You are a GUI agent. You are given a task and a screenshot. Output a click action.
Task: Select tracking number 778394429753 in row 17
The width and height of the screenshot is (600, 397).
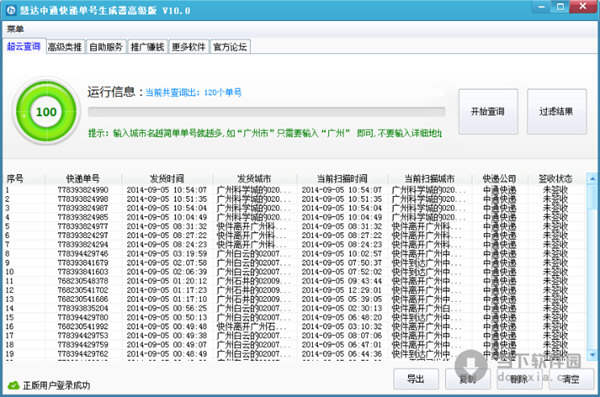click(x=83, y=336)
